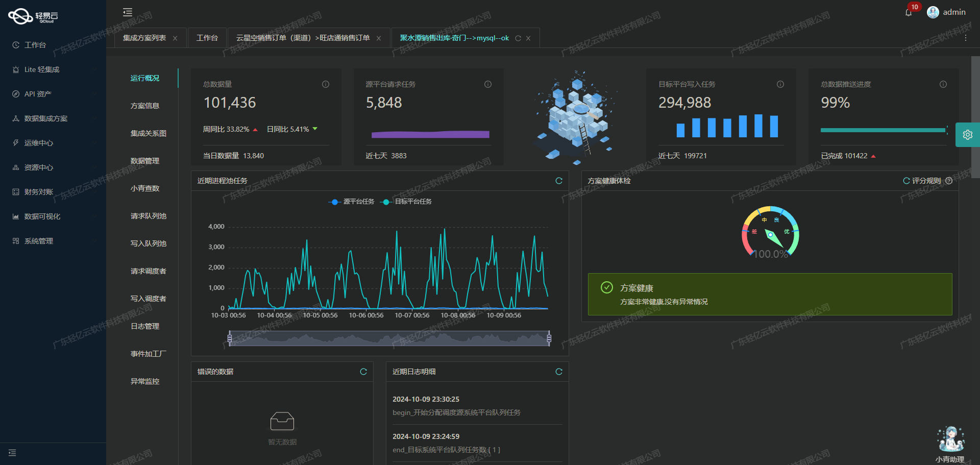Image resolution: width=980 pixels, height=465 pixels.
Task: Select 运行概况 in the scheme menu
Action: coord(145,78)
